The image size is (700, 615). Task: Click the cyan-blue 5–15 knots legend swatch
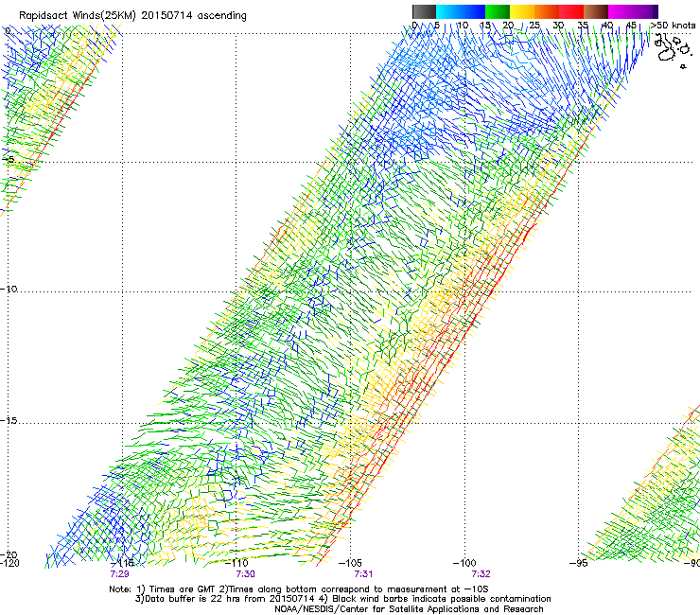coord(461,11)
